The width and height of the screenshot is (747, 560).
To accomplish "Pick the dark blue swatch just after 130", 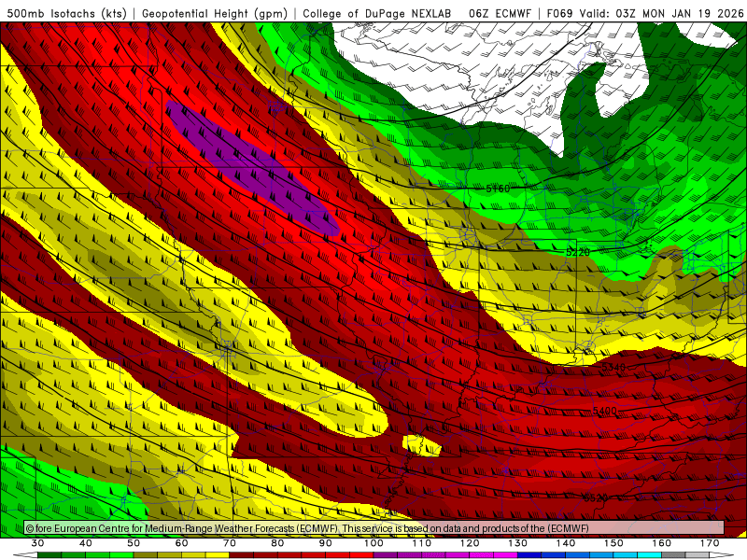I will 529,555.
